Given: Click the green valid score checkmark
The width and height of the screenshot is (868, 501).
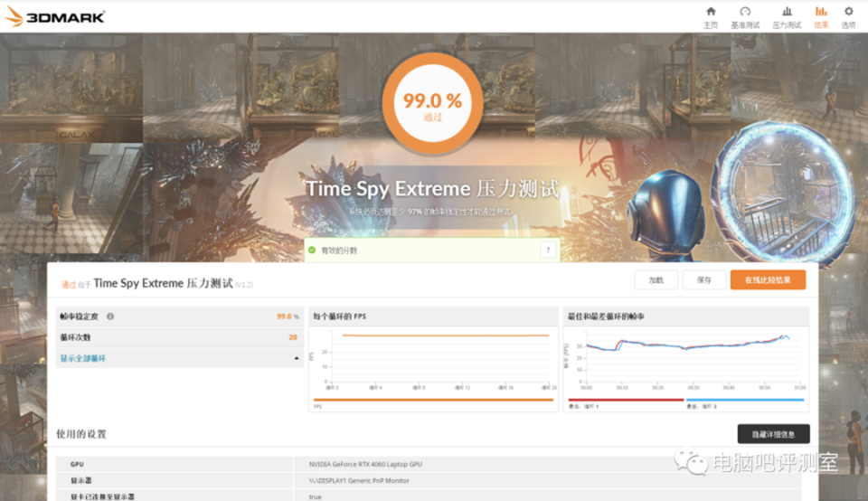Looking at the screenshot, I should [x=312, y=250].
